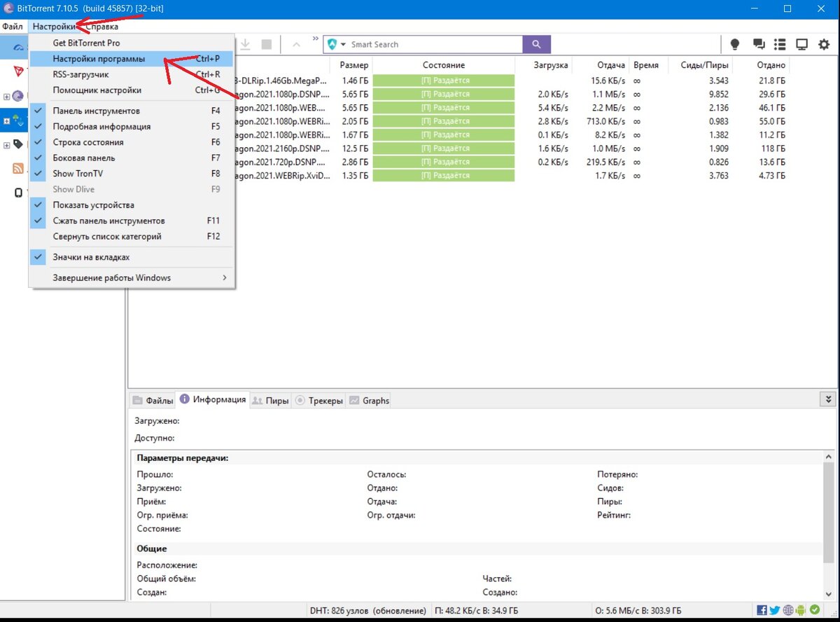Open the Файл menu
Screen dimensions: 840x622
coord(13,27)
